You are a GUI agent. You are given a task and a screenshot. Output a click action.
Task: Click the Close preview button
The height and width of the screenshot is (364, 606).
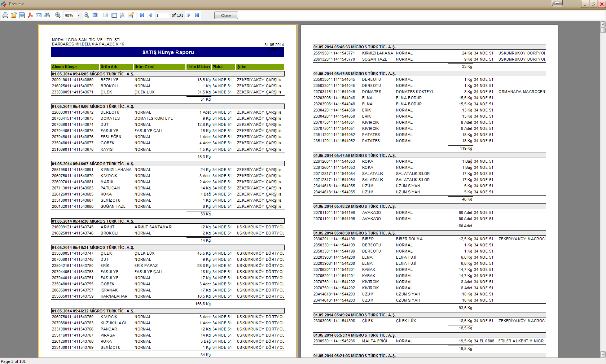226,16
